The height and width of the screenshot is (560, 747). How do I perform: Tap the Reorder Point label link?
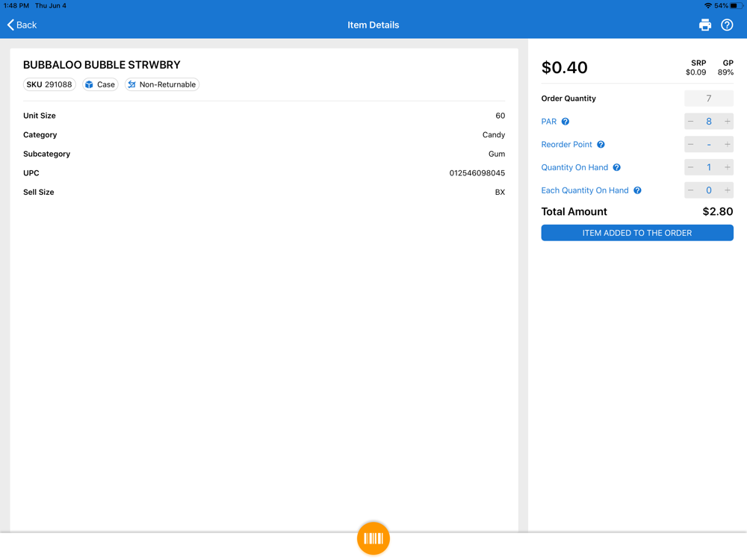click(x=566, y=144)
